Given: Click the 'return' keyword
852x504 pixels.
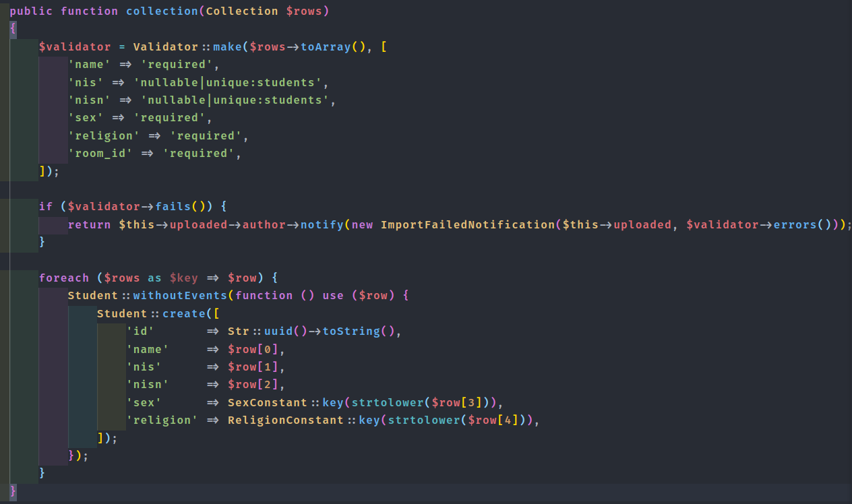Looking at the screenshot, I should pos(90,224).
